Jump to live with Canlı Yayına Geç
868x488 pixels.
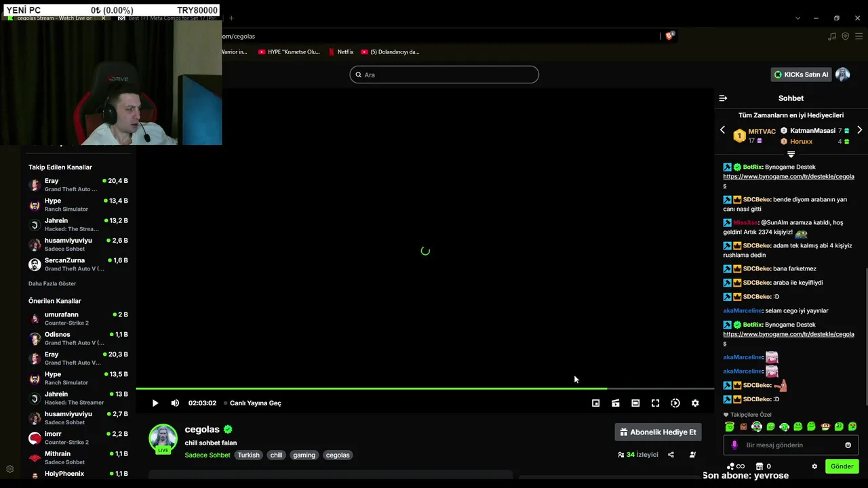tap(255, 403)
